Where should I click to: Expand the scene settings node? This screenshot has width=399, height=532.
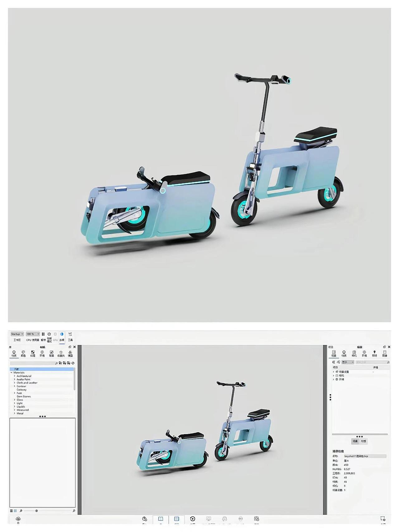pos(333,372)
